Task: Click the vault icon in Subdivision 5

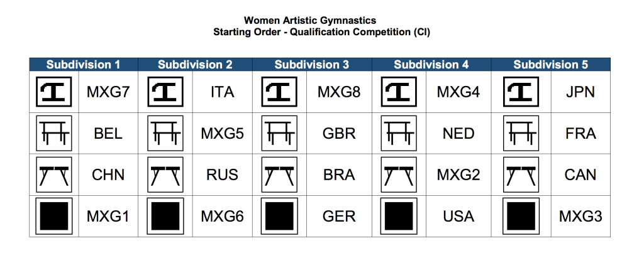Action: tap(521, 92)
